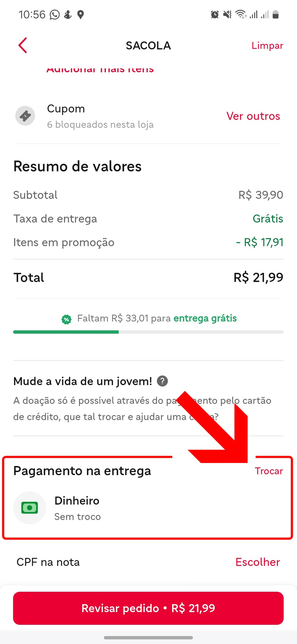297x644 pixels.
Task: Tap the muted sound status icon
Action: (x=227, y=15)
